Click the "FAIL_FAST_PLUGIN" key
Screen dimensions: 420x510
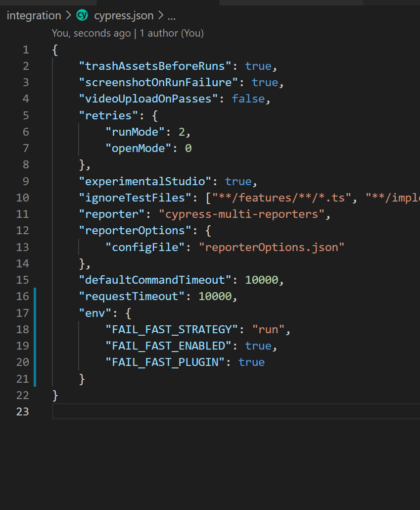click(x=165, y=362)
